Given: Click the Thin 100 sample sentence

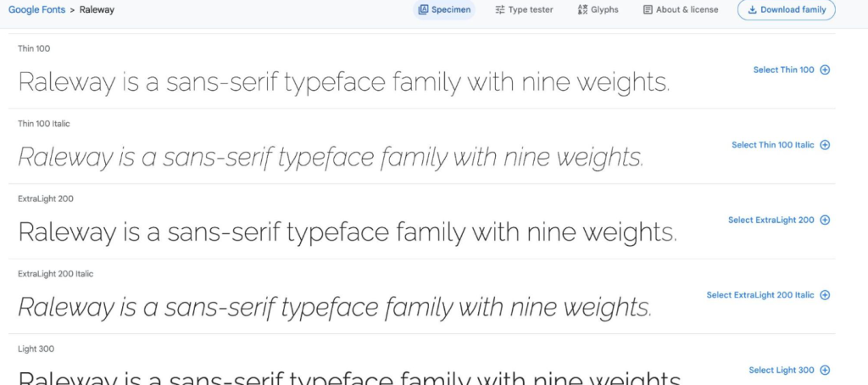Looking at the screenshot, I should pyautogui.click(x=344, y=82).
